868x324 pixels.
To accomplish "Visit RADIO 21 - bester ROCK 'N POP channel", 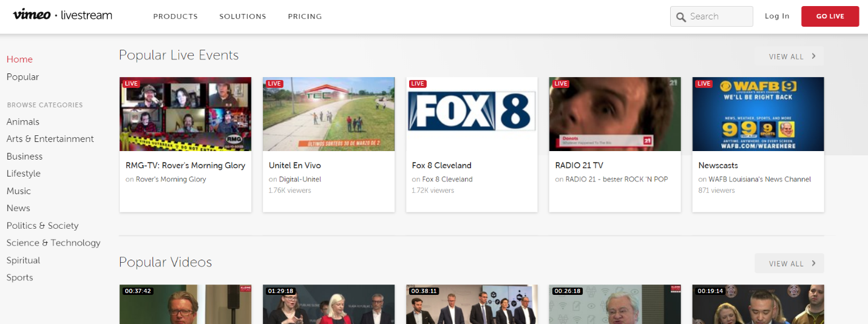I will (x=617, y=180).
